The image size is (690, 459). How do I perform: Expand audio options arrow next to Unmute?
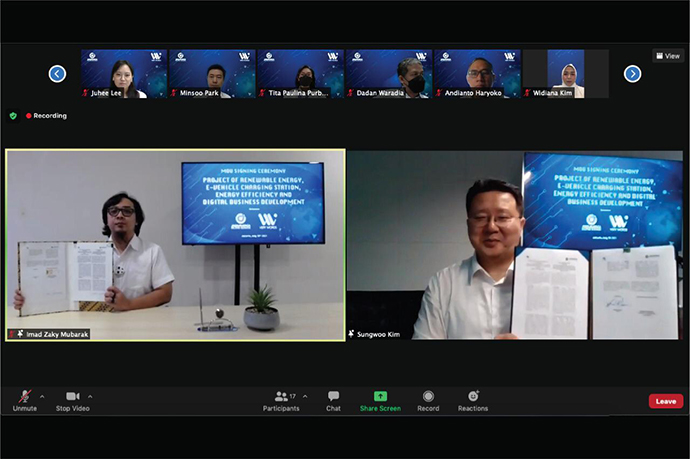click(42, 395)
